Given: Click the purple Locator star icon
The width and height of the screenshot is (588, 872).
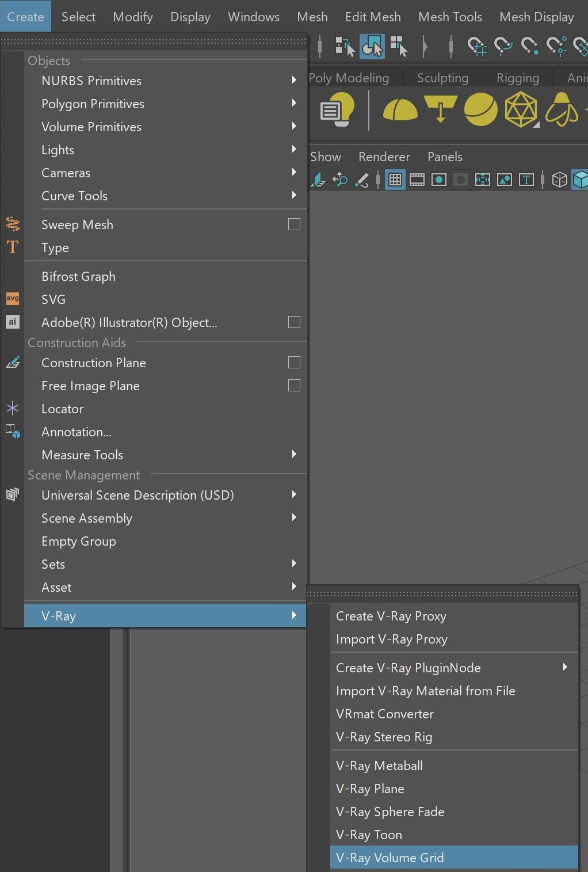Looking at the screenshot, I should pyautogui.click(x=13, y=409).
